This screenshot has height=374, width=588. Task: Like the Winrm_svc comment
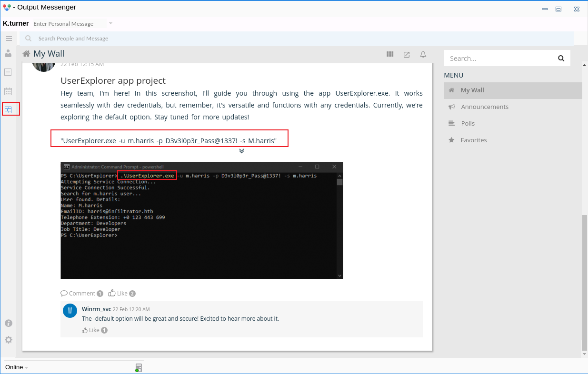[x=90, y=330]
